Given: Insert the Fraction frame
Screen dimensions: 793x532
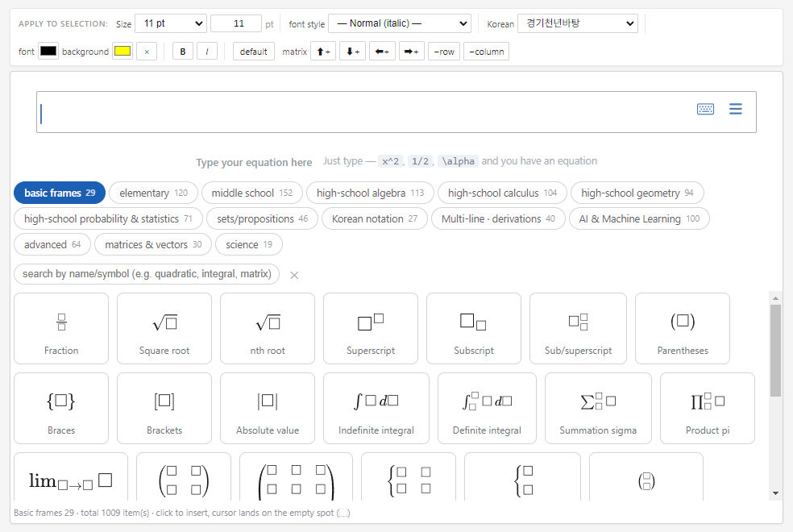Looking at the screenshot, I should (61, 328).
